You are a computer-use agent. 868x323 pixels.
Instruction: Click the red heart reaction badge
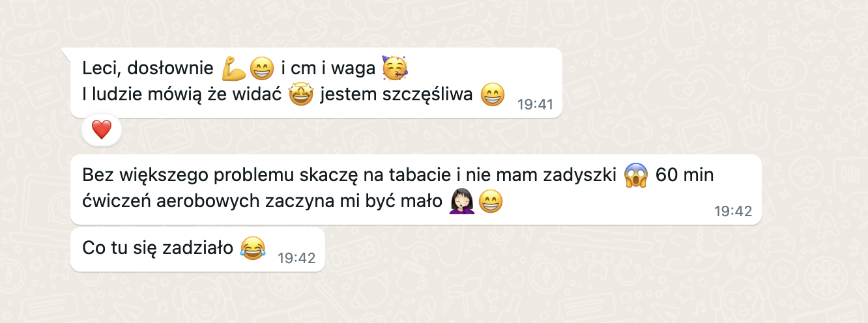point(102,130)
